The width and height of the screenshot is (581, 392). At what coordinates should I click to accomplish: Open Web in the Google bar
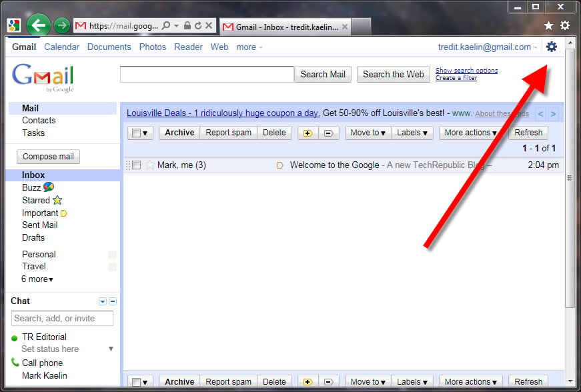click(x=219, y=47)
